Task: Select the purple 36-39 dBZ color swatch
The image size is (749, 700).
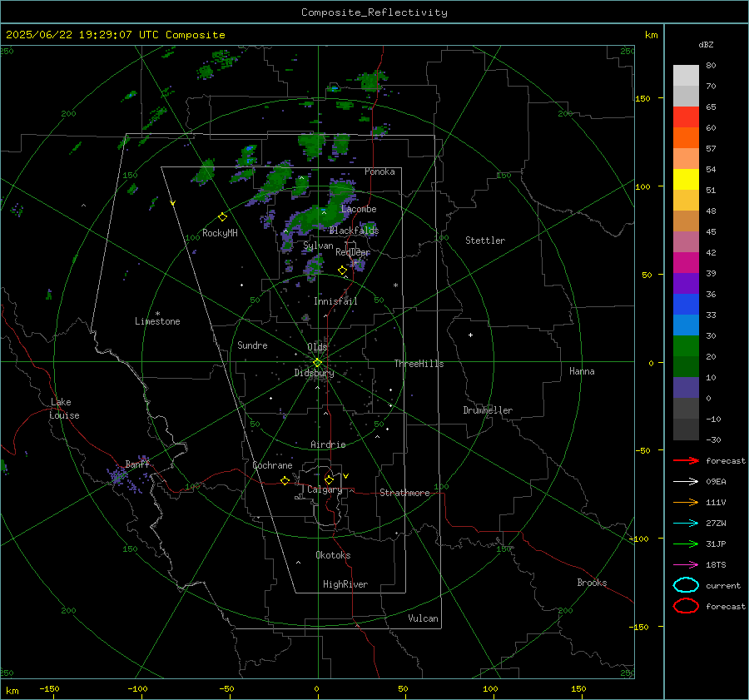Action: [686, 284]
